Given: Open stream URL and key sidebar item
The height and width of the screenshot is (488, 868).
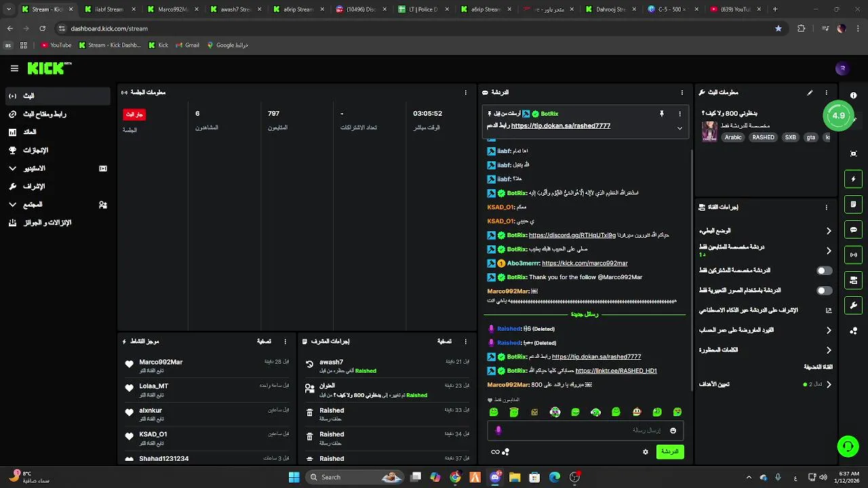Looking at the screenshot, I should pos(58,114).
